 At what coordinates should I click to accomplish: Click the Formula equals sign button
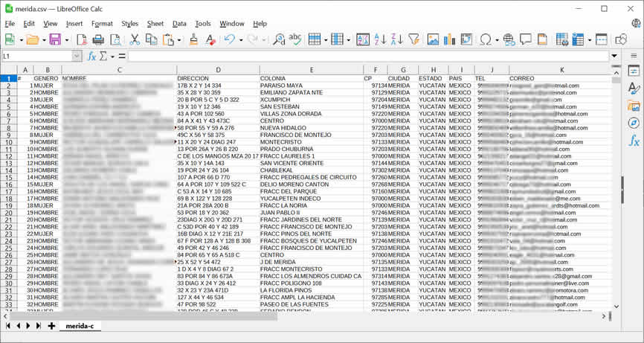(122, 57)
